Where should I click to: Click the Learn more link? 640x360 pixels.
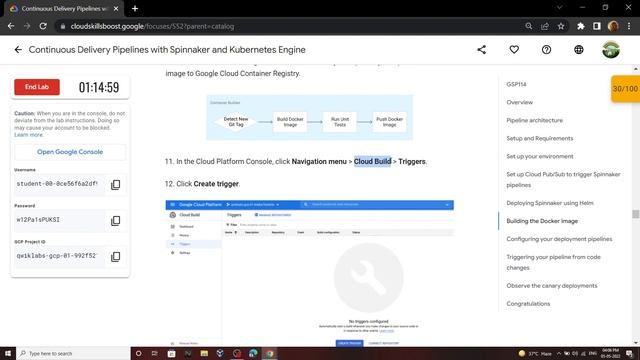pyautogui.click(x=28, y=135)
